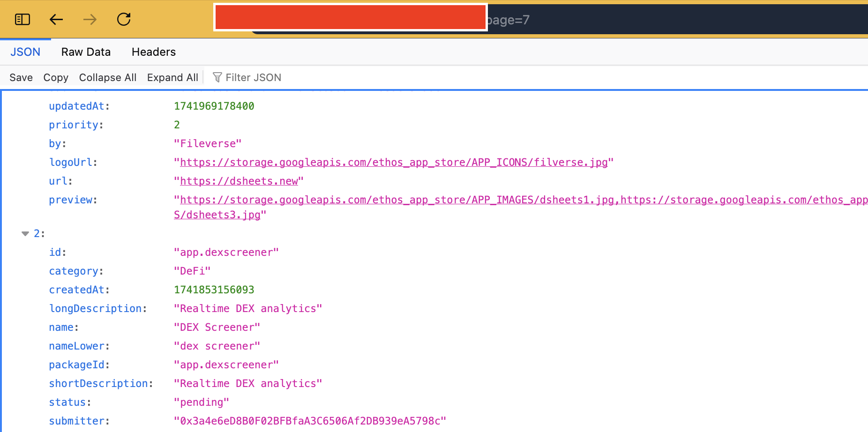Select the url key
The width and height of the screenshot is (868, 432).
(x=58, y=181)
